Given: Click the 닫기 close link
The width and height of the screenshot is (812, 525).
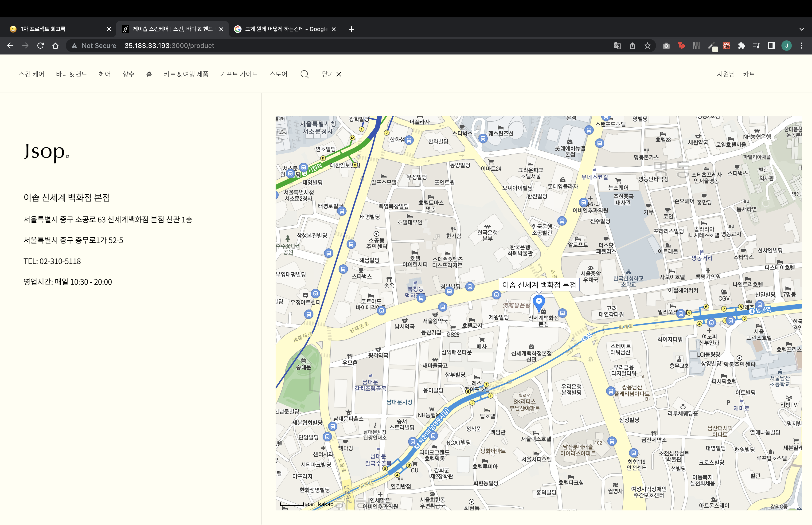Looking at the screenshot, I should (x=331, y=74).
